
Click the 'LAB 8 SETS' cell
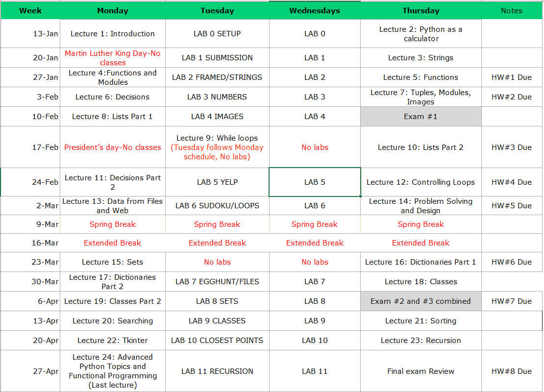pyautogui.click(x=217, y=301)
